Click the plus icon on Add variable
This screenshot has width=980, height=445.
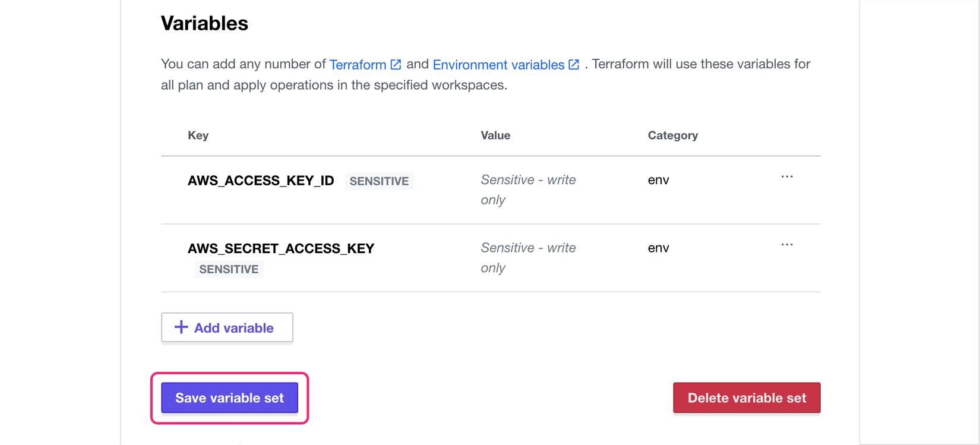click(181, 327)
